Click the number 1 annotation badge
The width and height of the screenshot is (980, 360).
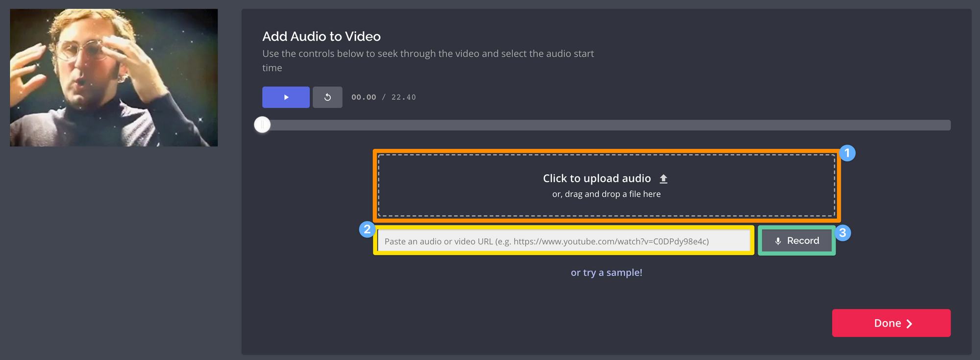tap(847, 153)
